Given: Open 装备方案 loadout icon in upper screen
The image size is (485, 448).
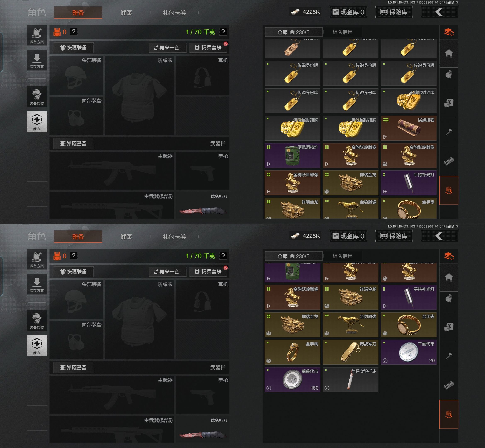Looking at the screenshot, I should click(x=37, y=35).
